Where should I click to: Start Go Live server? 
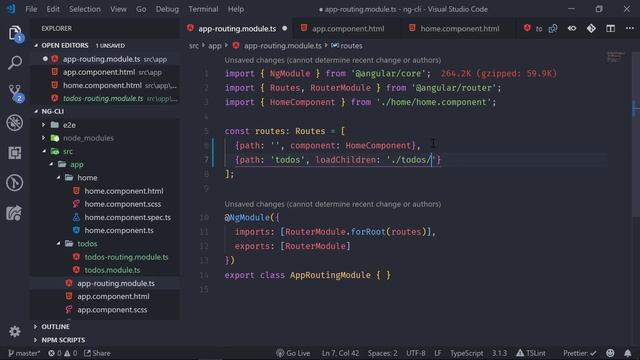[x=293, y=353]
